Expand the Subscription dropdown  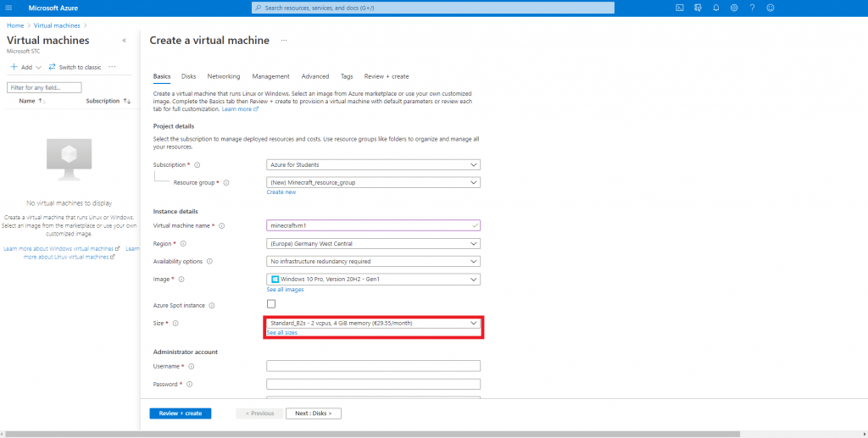pyautogui.click(x=373, y=164)
